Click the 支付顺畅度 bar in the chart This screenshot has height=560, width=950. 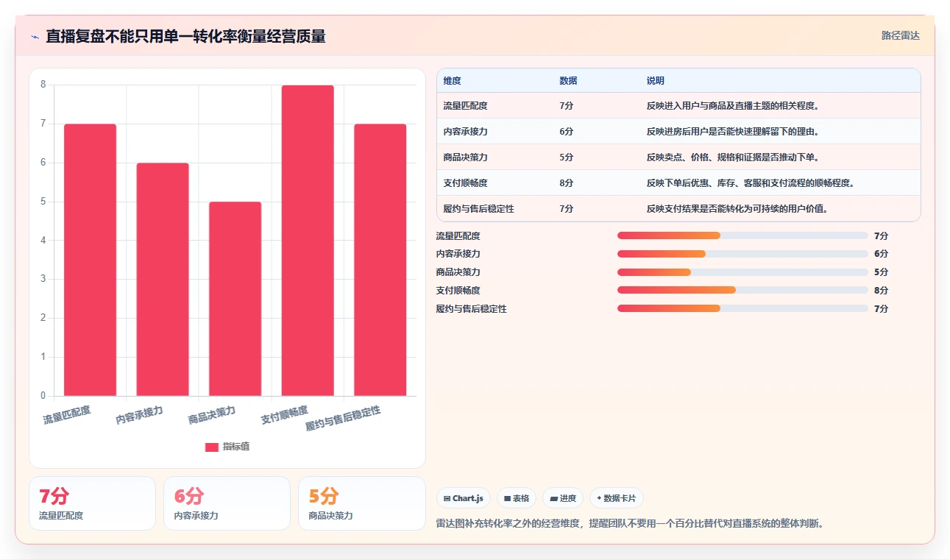coord(308,241)
